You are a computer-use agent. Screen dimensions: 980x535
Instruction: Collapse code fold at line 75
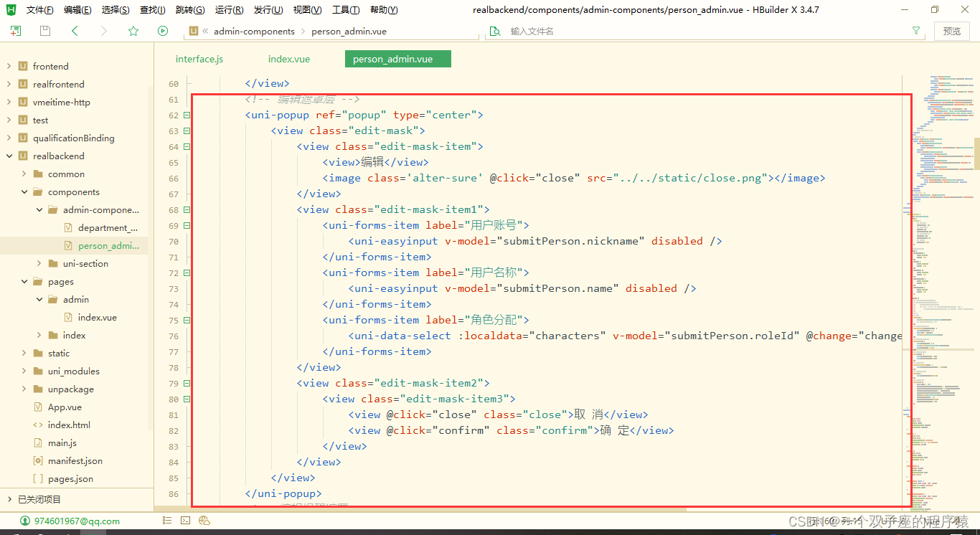click(187, 321)
